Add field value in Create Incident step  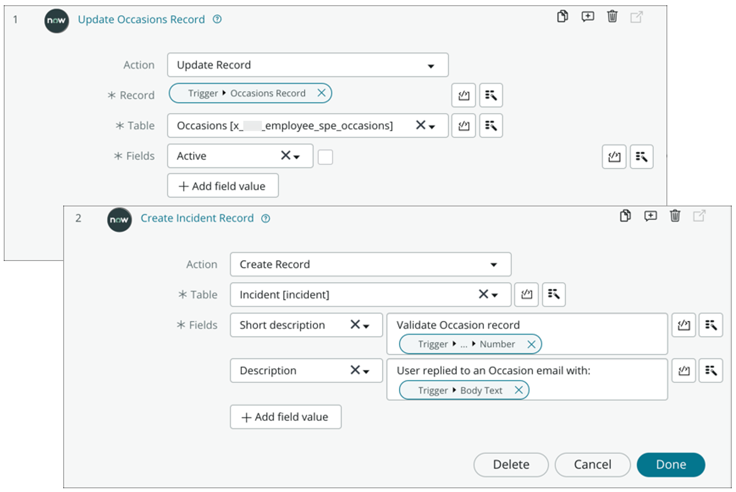(x=286, y=417)
